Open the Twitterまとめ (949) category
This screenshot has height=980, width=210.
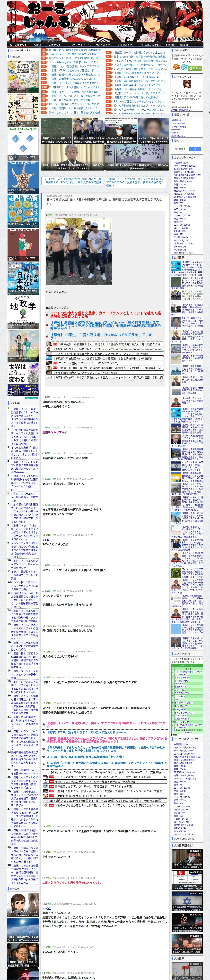pyautogui.click(x=183, y=169)
